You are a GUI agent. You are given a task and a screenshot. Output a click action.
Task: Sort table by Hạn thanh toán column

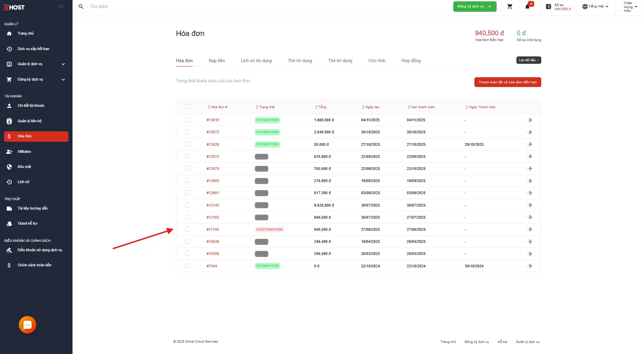[x=421, y=107]
